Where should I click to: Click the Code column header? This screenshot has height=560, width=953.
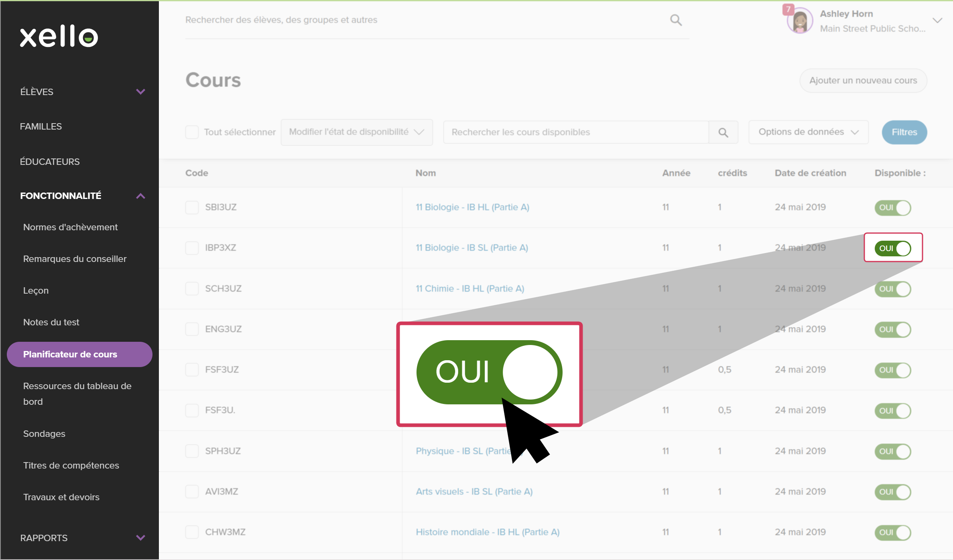pos(197,173)
